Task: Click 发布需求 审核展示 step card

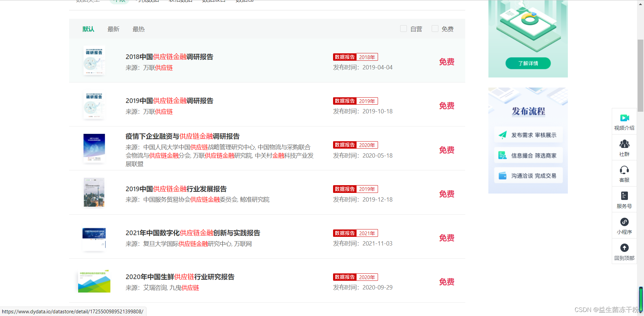Action: pos(528,135)
